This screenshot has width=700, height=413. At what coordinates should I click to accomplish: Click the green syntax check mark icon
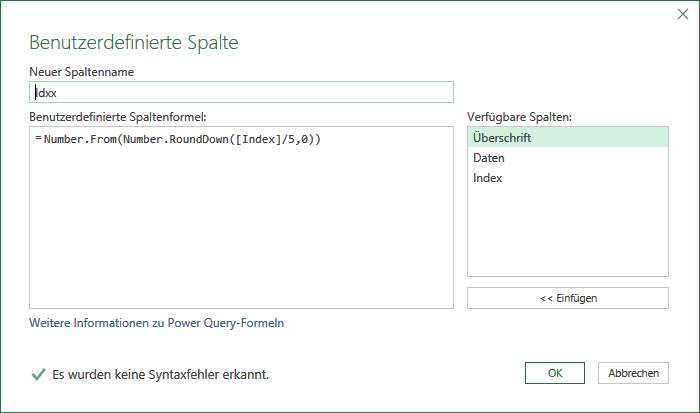point(39,374)
